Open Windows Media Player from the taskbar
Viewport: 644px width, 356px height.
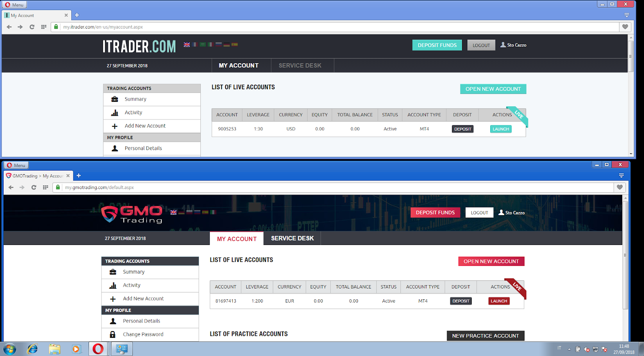pos(76,349)
